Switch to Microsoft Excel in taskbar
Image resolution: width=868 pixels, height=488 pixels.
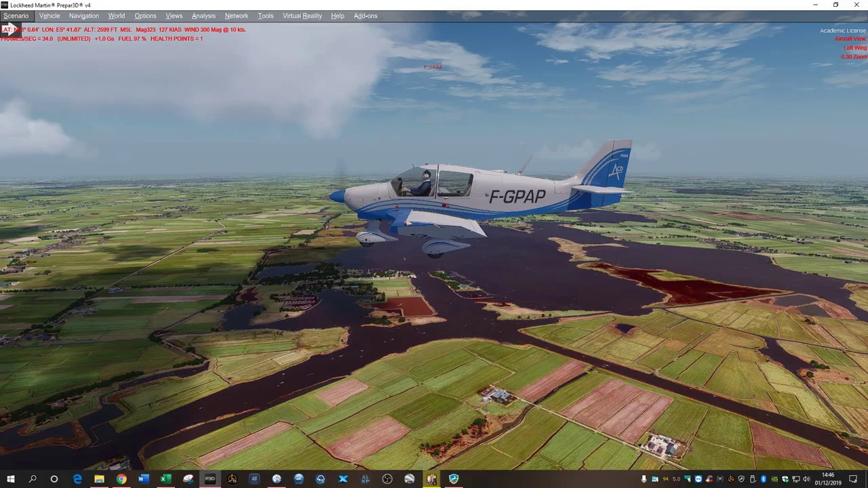pyautogui.click(x=165, y=480)
